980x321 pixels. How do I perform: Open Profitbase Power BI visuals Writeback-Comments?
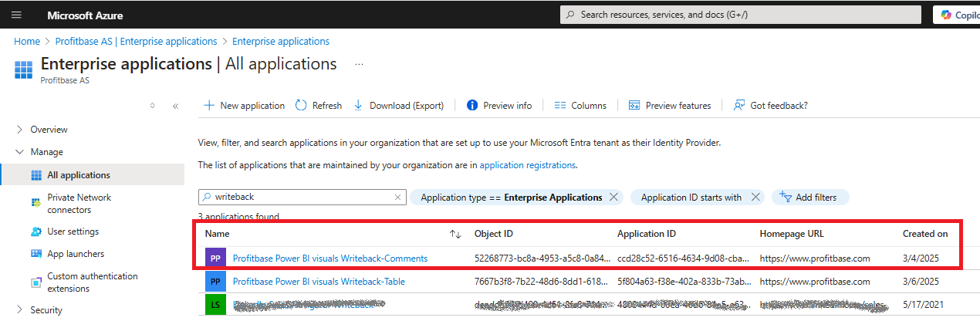330,258
